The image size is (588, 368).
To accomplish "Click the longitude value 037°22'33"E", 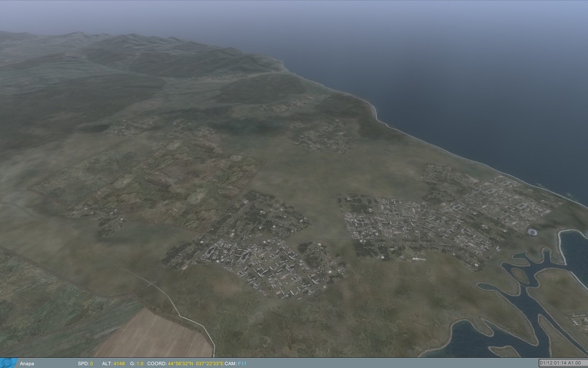I will click(209, 363).
